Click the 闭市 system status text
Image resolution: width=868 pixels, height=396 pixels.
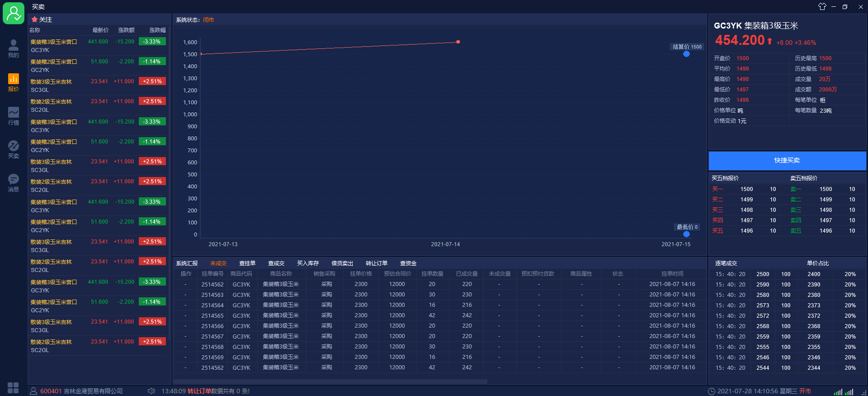coord(208,20)
